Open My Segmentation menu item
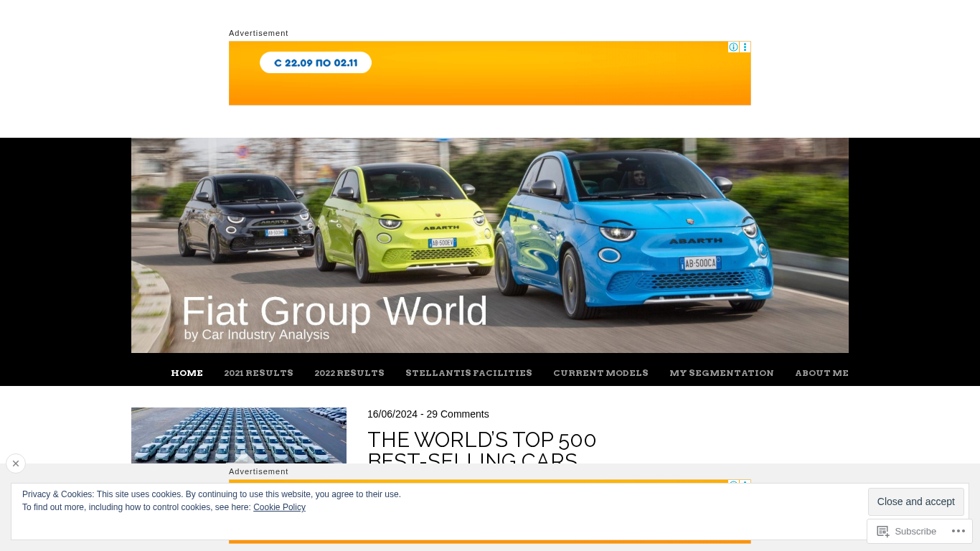The width and height of the screenshot is (980, 551). (722, 373)
